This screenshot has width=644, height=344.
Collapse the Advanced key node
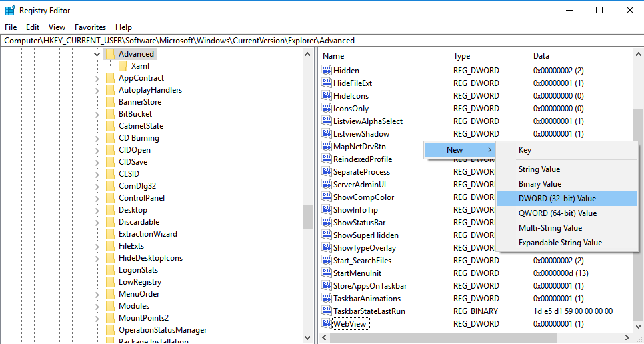(x=97, y=54)
